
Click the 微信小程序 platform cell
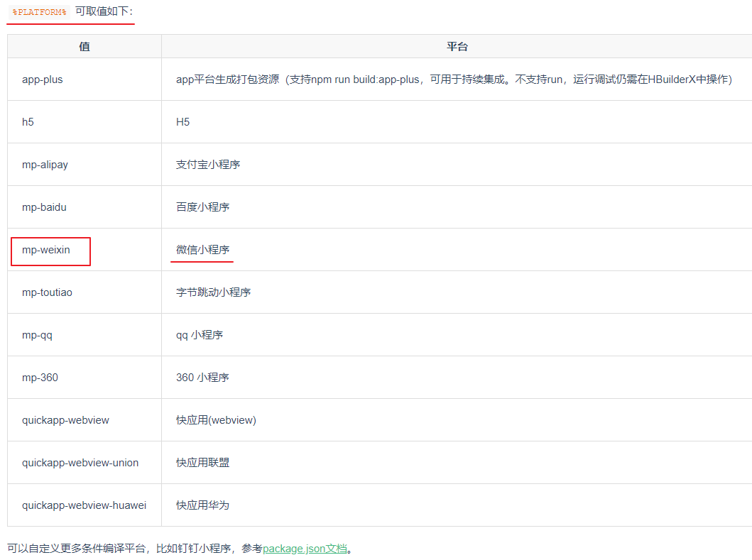pyautogui.click(x=457, y=250)
